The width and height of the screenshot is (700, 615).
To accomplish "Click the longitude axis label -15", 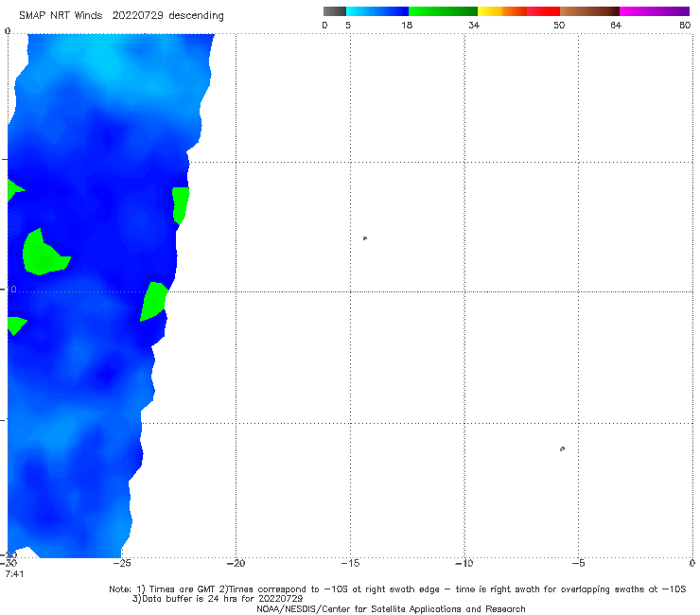I will click(x=350, y=563).
